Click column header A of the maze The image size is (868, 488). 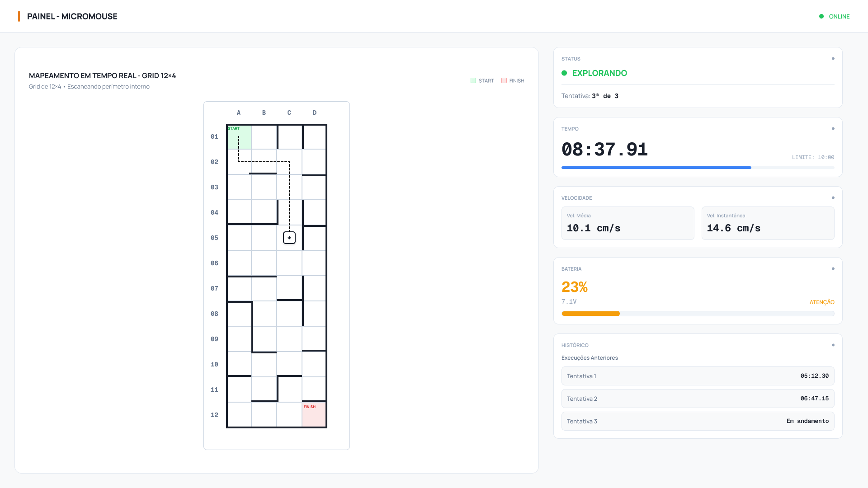pyautogui.click(x=239, y=113)
